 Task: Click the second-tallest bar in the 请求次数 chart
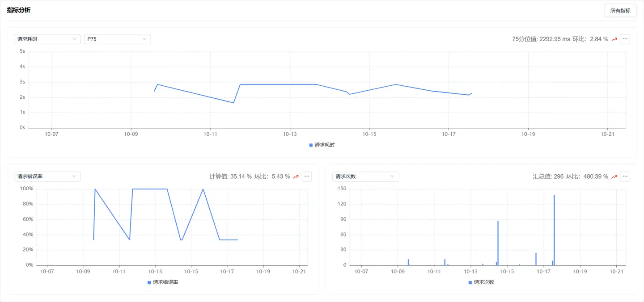pos(498,243)
